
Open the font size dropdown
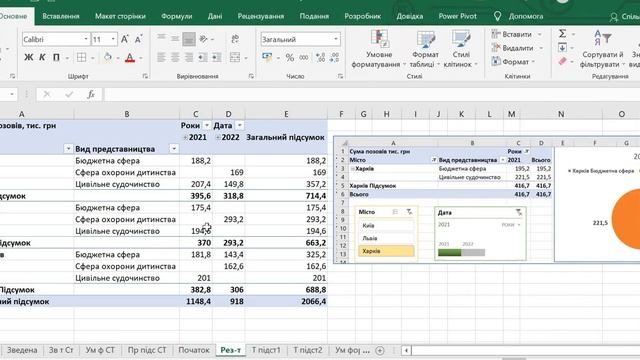[x=113, y=39]
